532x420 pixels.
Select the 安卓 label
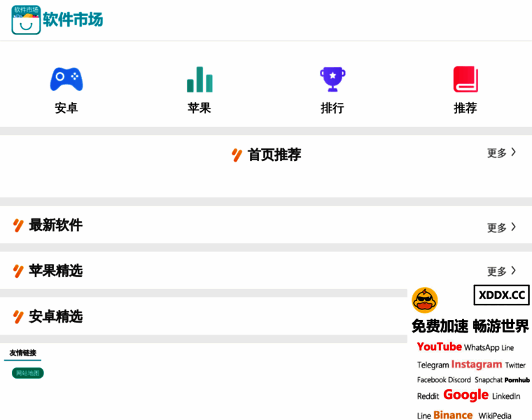coord(66,108)
